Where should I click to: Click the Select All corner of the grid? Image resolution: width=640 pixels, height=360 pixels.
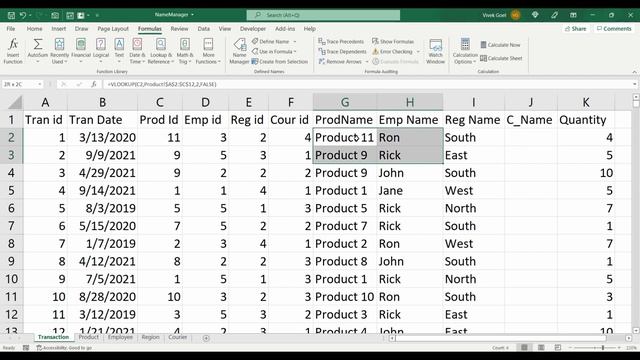(x=15, y=102)
